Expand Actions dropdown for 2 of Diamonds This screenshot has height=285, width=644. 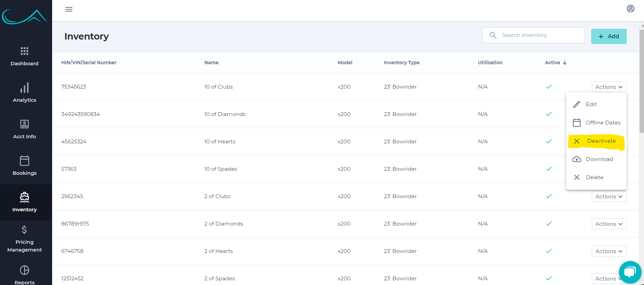coord(609,224)
